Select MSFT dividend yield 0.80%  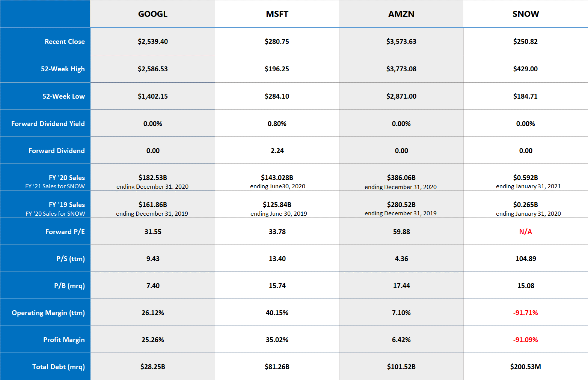(277, 124)
